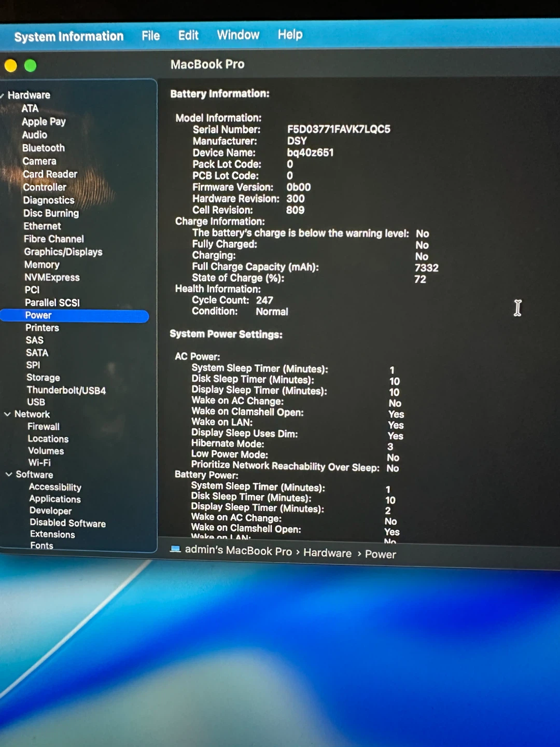This screenshot has width=560, height=747.
Task: Select Audio in the sidebar
Action: [34, 135]
